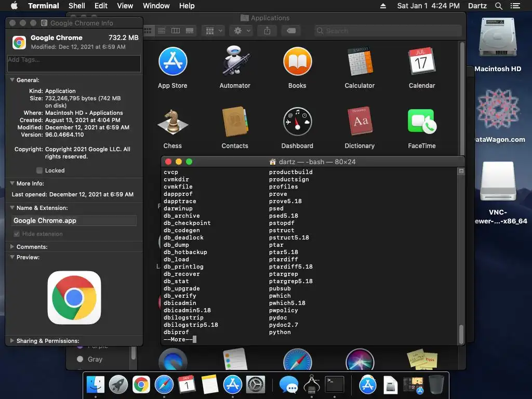The height and width of the screenshot is (399, 532).
Task: Click the Finder Edit Tags toolbar button
Action: tap(291, 31)
